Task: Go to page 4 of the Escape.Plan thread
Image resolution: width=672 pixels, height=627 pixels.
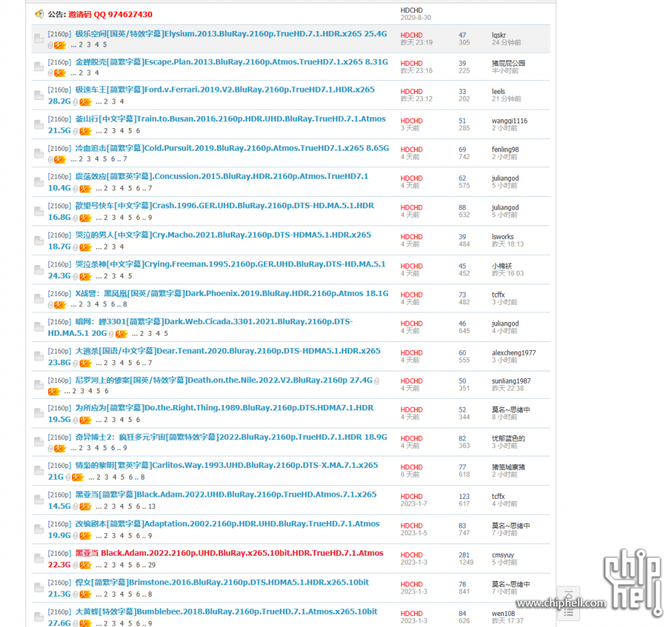Action: 97,73
